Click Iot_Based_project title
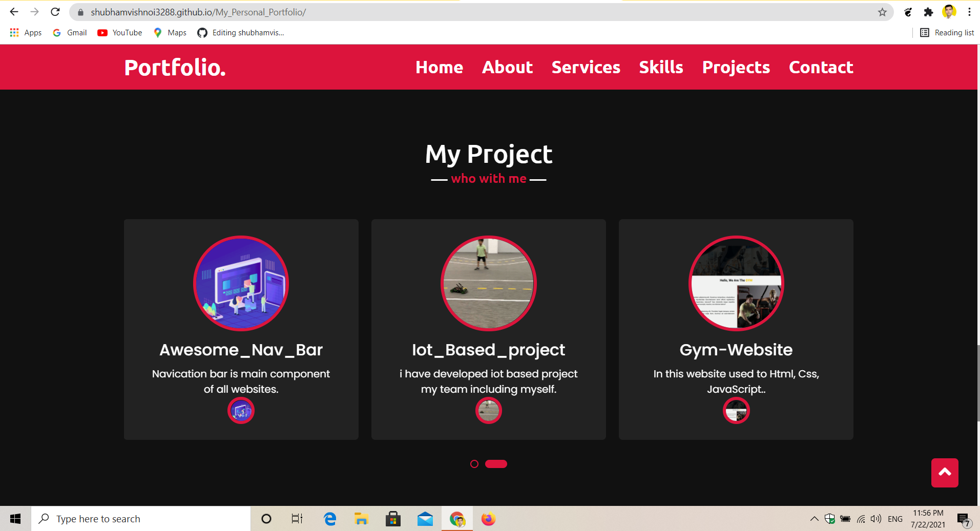Viewport: 980px width, 531px height. (488, 350)
